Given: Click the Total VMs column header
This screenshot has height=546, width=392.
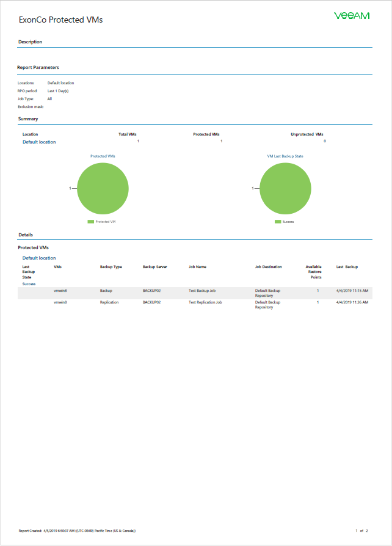Looking at the screenshot, I should click(128, 134).
